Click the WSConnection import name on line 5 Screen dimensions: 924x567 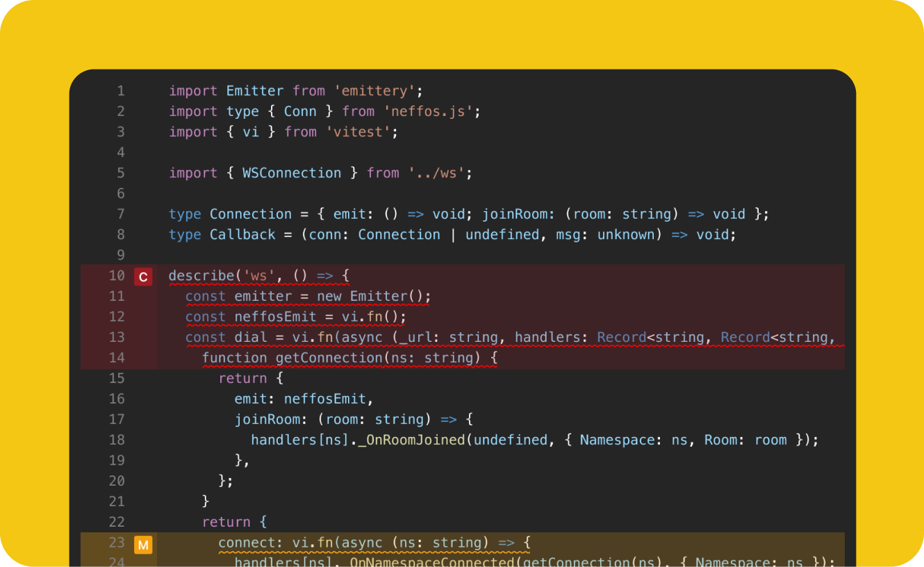291,172
